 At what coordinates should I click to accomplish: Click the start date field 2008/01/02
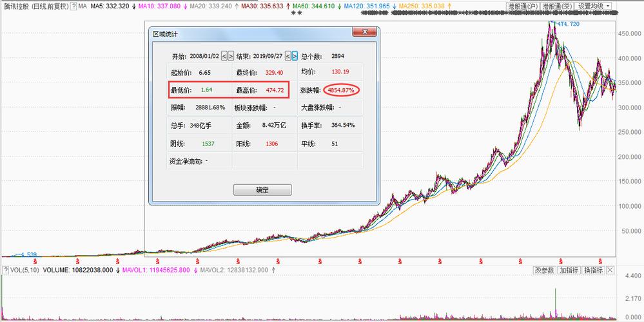[204, 56]
